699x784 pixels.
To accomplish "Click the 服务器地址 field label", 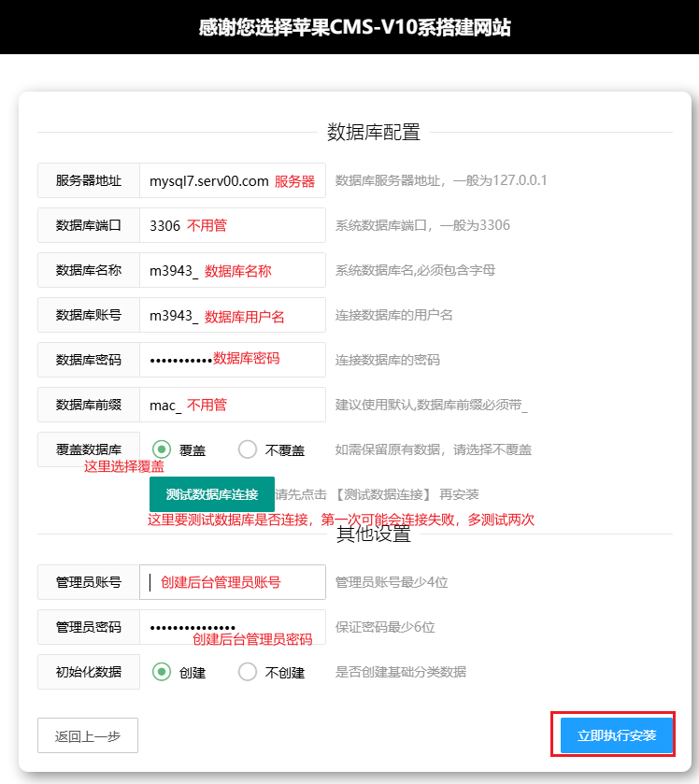I will [x=89, y=180].
